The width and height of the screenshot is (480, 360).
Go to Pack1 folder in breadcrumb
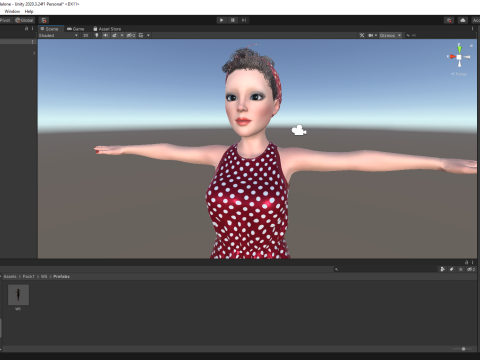pos(28,277)
